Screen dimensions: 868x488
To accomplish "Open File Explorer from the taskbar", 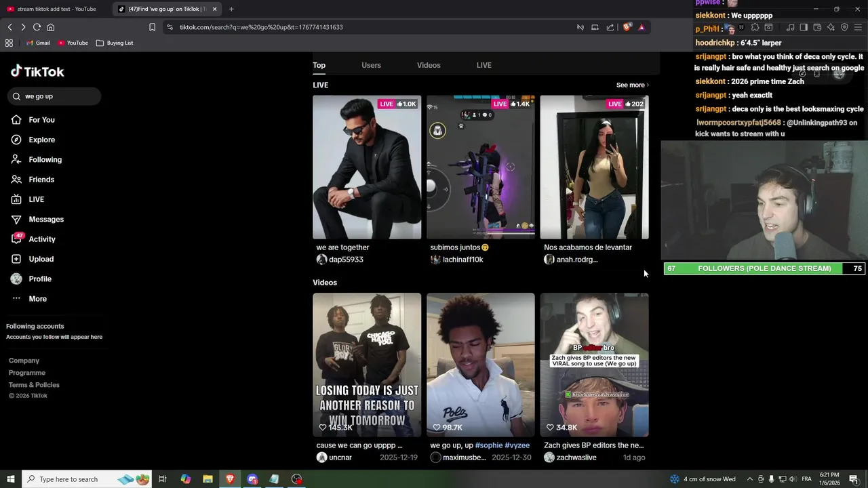I will click(208, 479).
